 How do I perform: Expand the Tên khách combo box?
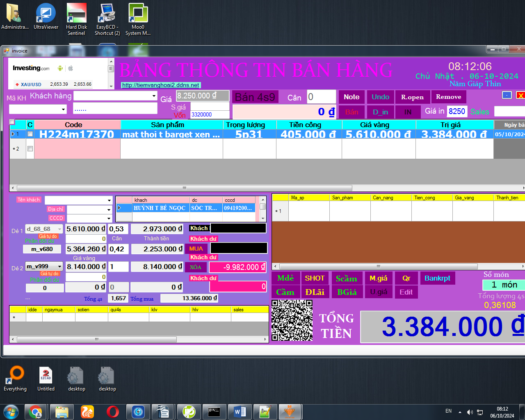[109, 200]
